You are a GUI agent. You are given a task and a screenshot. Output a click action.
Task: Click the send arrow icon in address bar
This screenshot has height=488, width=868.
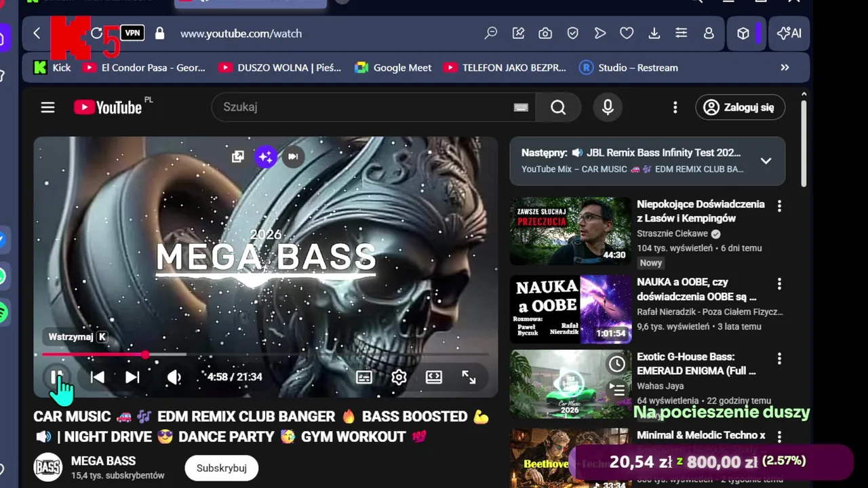click(599, 33)
